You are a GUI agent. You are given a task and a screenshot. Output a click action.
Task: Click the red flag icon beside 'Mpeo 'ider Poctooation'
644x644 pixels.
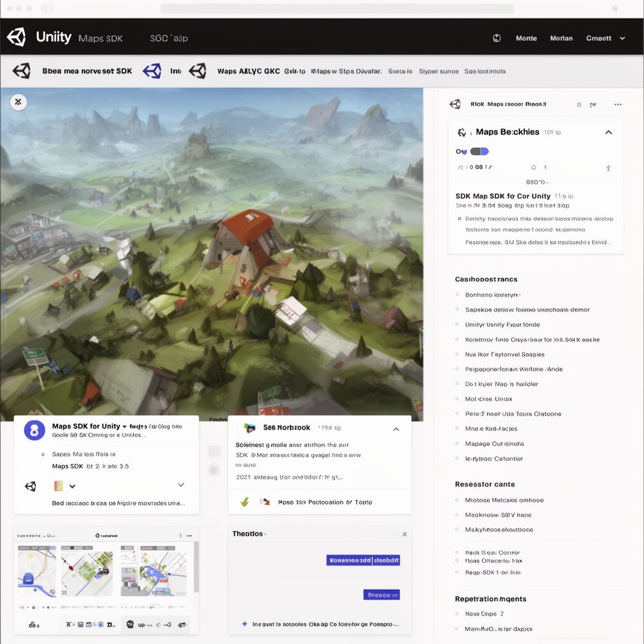[265, 501]
